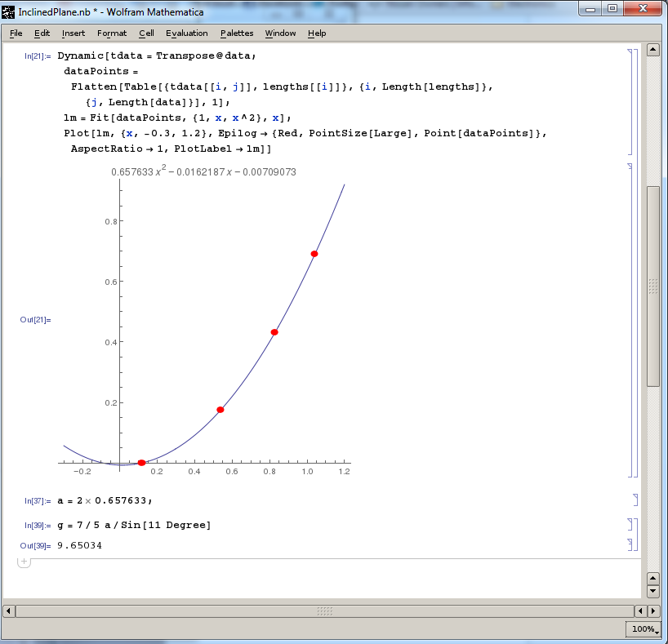Open the Edit menu
The width and height of the screenshot is (668, 644).
[x=42, y=33]
